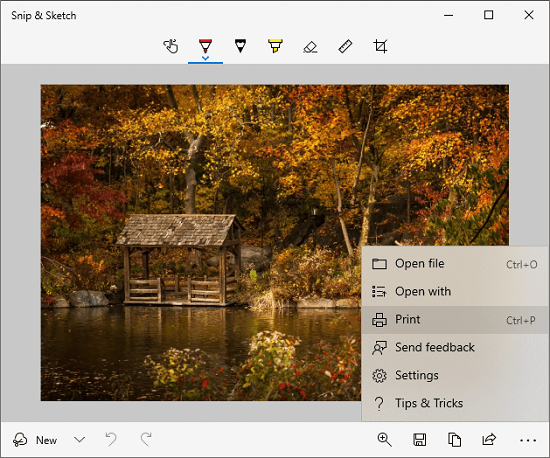Open the Zoom tool

pos(384,439)
